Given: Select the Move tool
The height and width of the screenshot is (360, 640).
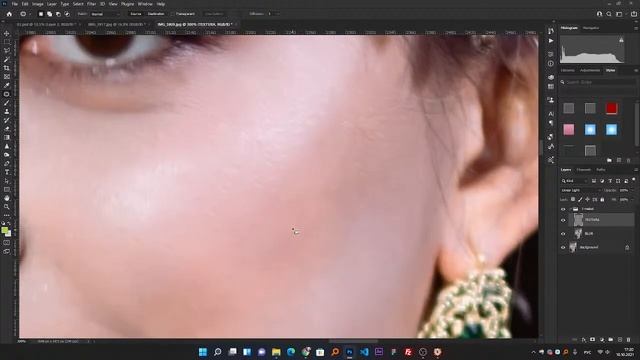Looking at the screenshot, I should 7,33.
